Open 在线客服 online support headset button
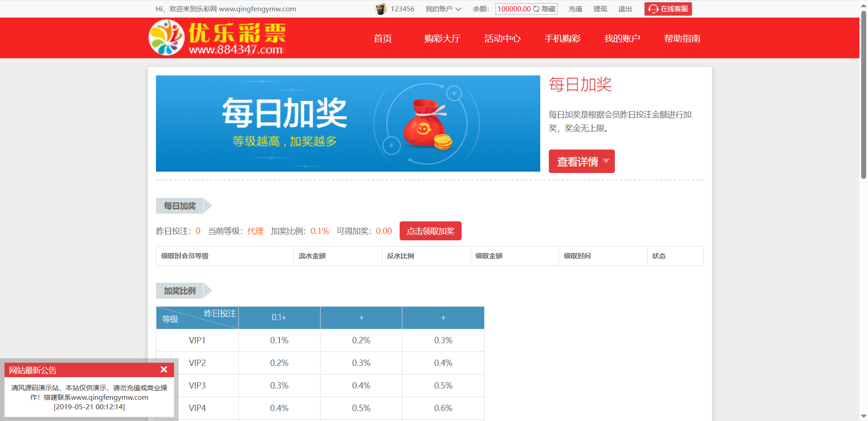 [668, 9]
